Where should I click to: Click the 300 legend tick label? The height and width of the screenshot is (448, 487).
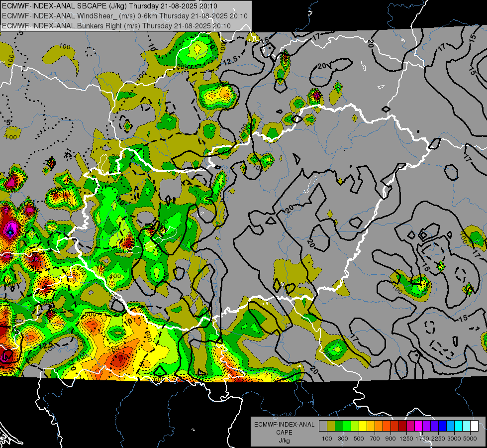point(343,439)
